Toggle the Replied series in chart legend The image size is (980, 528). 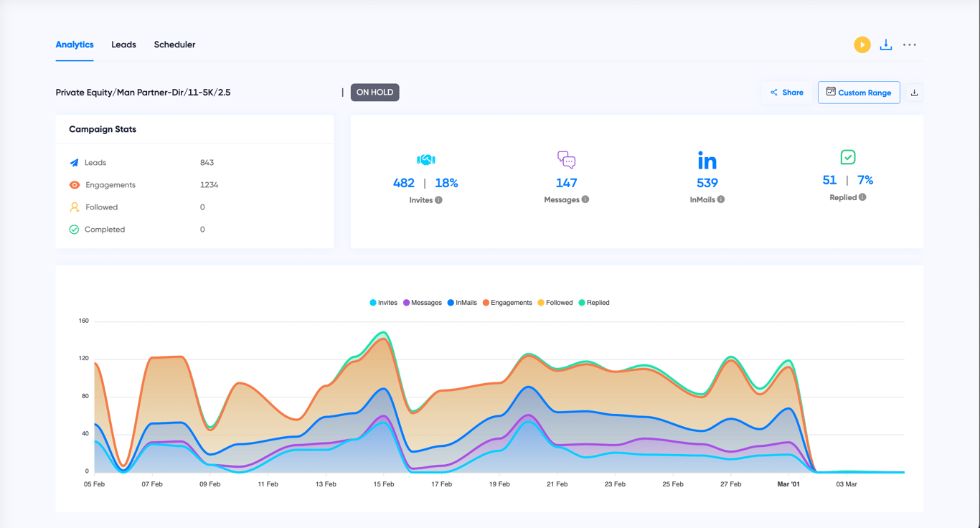tap(594, 303)
